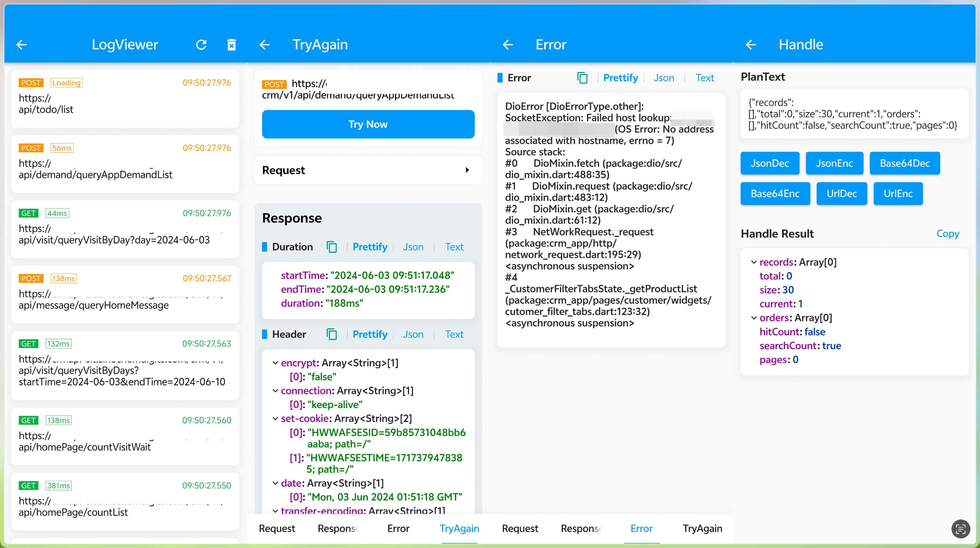Select the Text view in Header section
The image size is (980, 548).
click(454, 334)
